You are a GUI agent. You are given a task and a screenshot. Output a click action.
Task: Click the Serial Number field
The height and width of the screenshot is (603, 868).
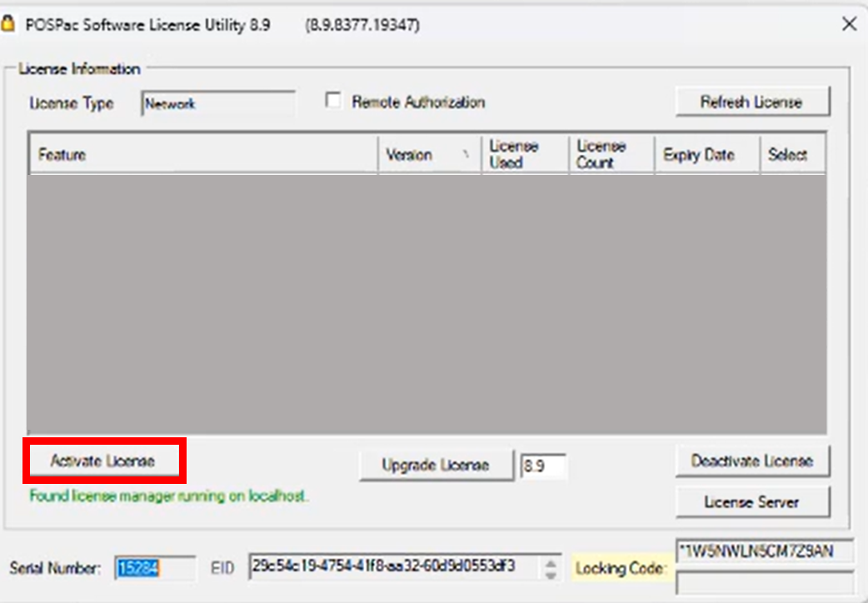[155, 567]
